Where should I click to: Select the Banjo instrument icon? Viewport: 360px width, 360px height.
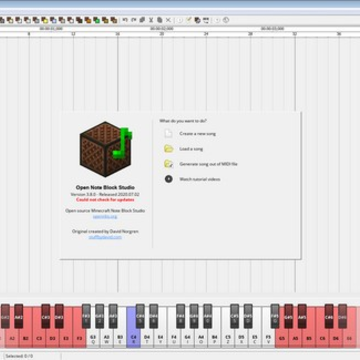(x=105, y=20)
